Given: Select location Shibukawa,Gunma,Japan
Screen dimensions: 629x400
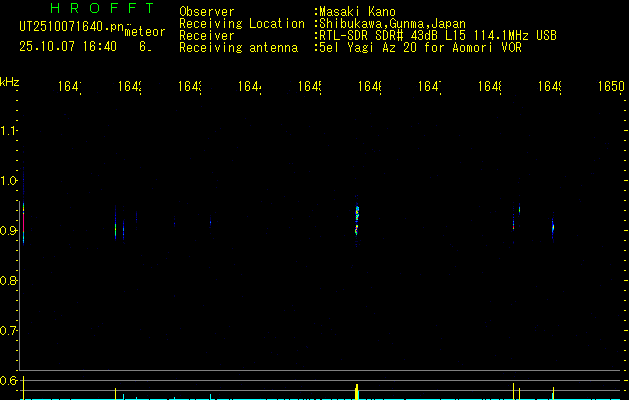Looking at the screenshot, I should (x=392, y=24).
